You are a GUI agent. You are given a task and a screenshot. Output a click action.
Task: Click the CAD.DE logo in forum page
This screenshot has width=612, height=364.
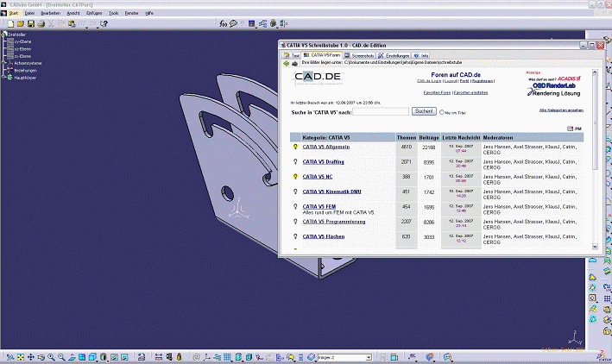tap(318, 78)
